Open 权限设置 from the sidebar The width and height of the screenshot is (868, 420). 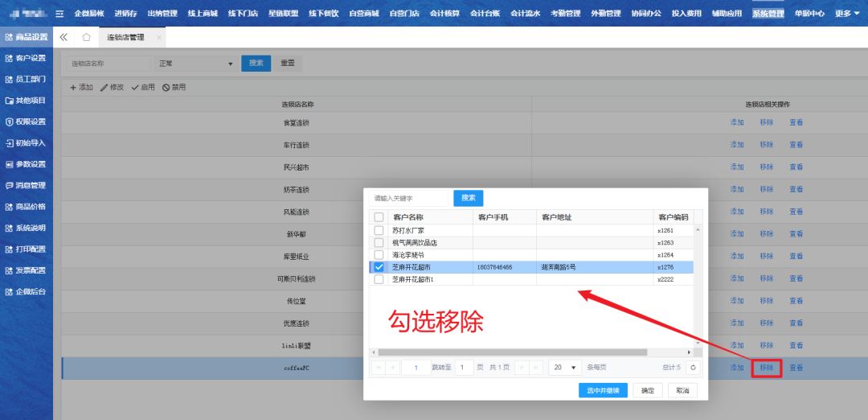click(x=27, y=121)
